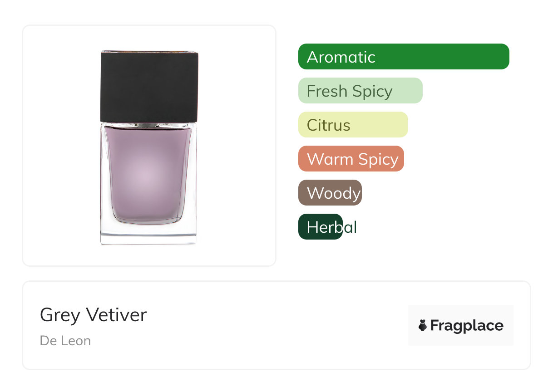The height and width of the screenshot is (392, 553).
Task: Click the Fresh Spicy accord bar
Action: pyautogui.click(x=360, y=91)
